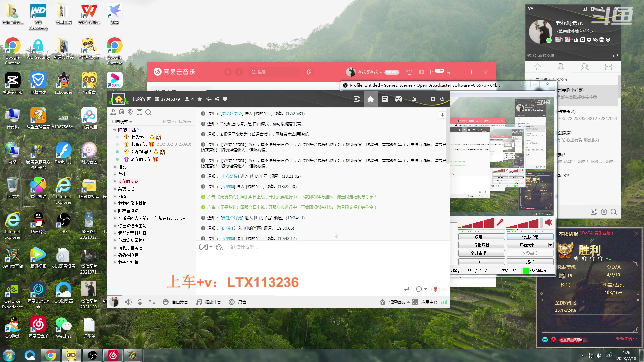Image resolution: width=644 pixels, height=362 pixels.
Task: Open the audio mixer sliders icon at bottom bar
Action: [x=152, y=302]
